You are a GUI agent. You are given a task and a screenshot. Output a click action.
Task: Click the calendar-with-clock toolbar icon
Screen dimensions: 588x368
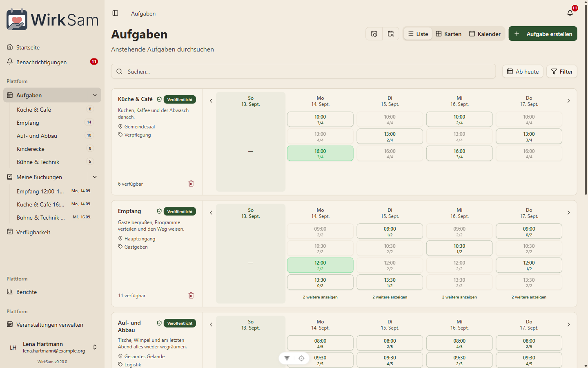pyautogui.click(x=374, y=34)
